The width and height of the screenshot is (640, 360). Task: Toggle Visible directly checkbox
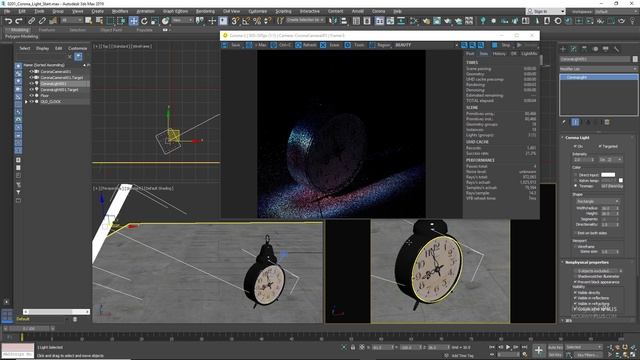click(576, 293)
